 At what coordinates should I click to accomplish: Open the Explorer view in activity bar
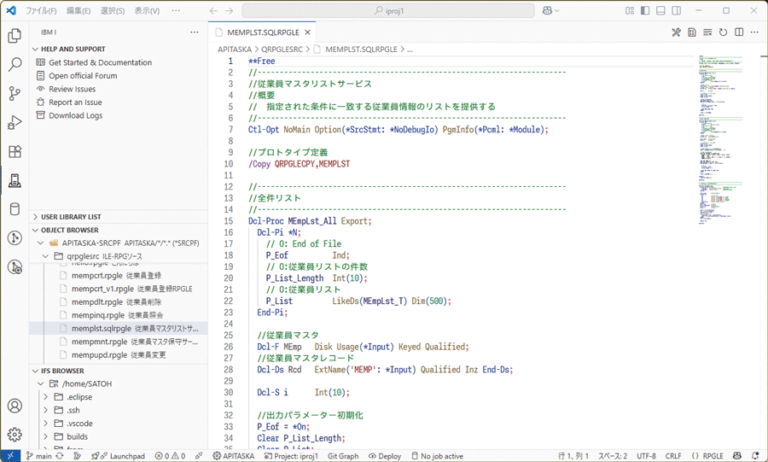(15, 36)
